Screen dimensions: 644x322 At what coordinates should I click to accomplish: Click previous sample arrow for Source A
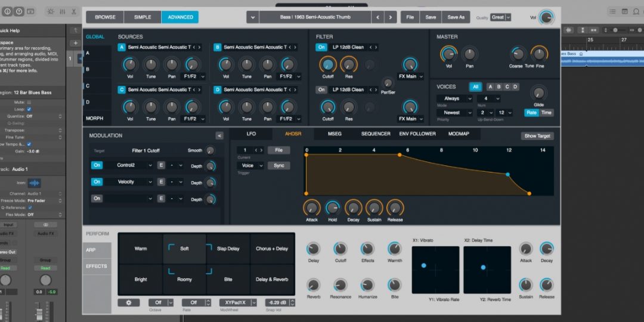pyautogui.click(x=194, y=47)
